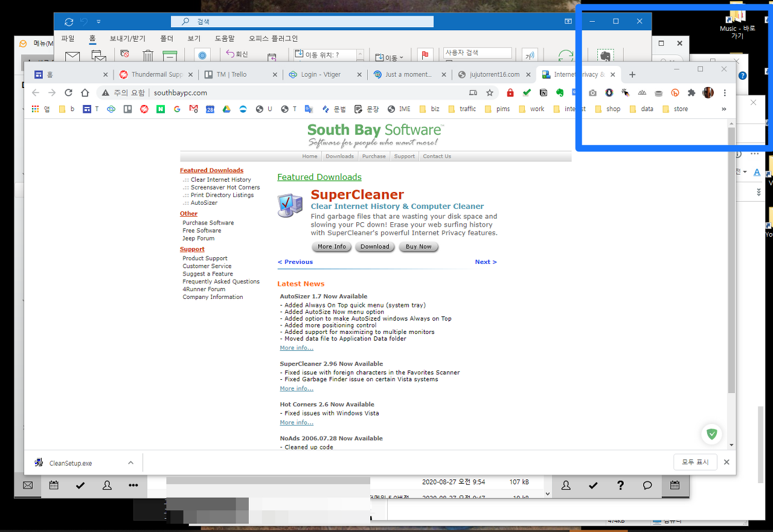This screenshot has width=773, height=532.
Task: Open the Screensaver Hot Corners sidebar link
Action: pyautogui.click(x=225, y=188)
